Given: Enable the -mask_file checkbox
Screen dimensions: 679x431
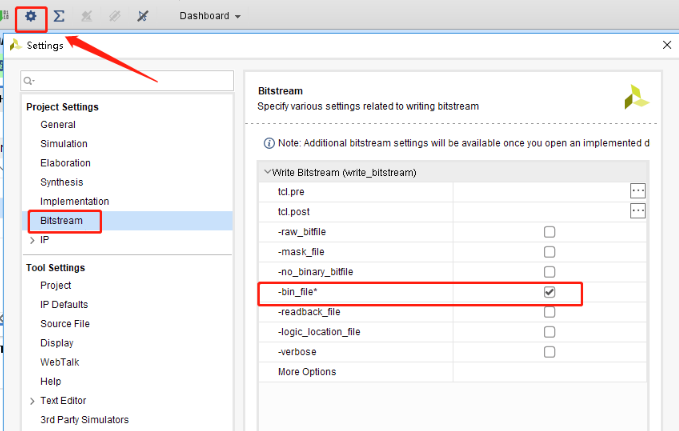Looking at the screenshot, I should pyautogui.click(x=549, y=252).
